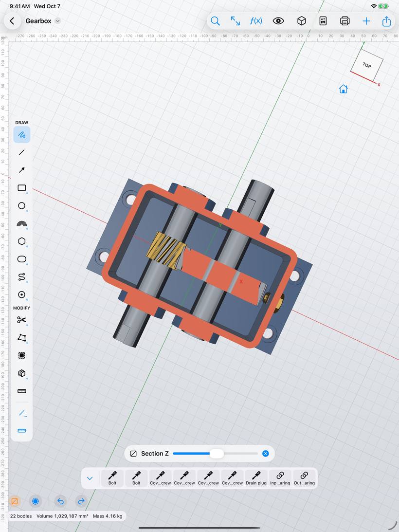This screenshot has width=399, height=532.
Task: Redo the last action
Action: 81,501
